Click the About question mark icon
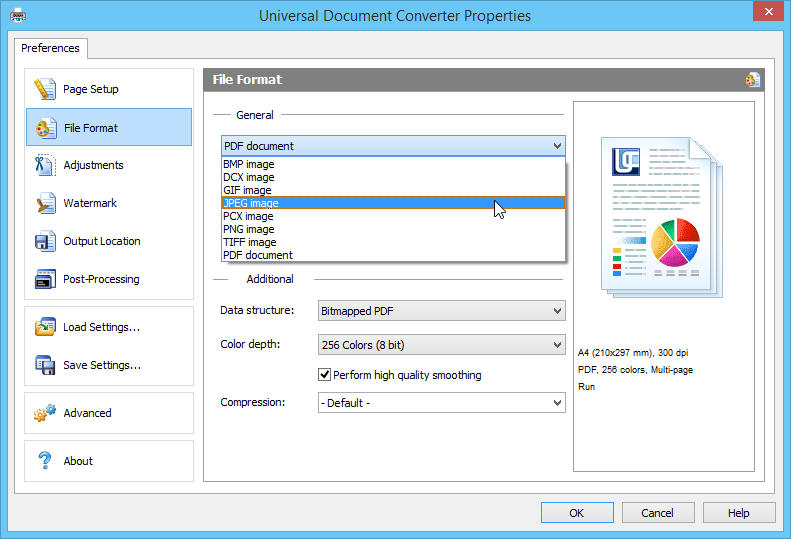This screenshot has width=791, height=539. tap(45, 460)
